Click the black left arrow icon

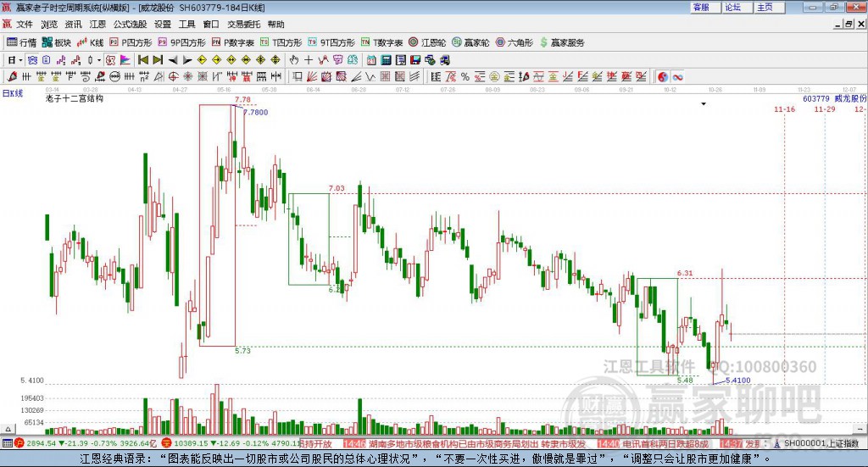173,60
